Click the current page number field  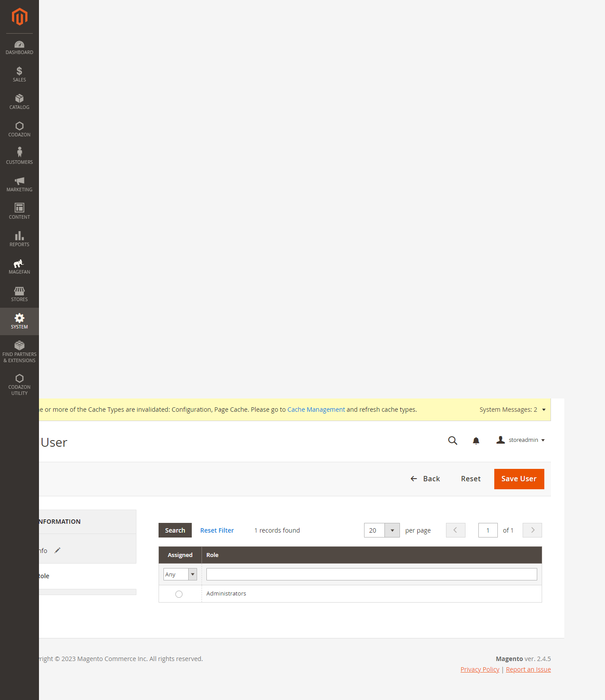[488, 530]
